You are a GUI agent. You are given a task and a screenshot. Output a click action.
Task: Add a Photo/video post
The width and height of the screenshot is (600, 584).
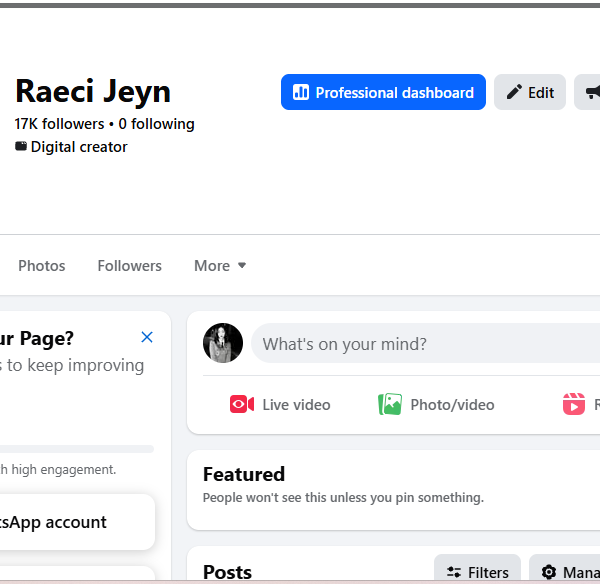[x=436, y=405]
